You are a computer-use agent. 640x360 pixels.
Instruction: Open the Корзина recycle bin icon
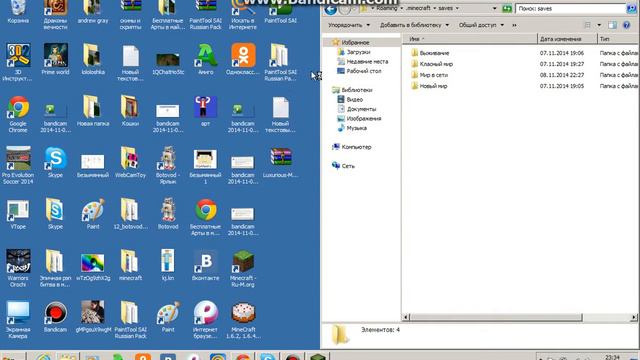click(x=18, y=11)
